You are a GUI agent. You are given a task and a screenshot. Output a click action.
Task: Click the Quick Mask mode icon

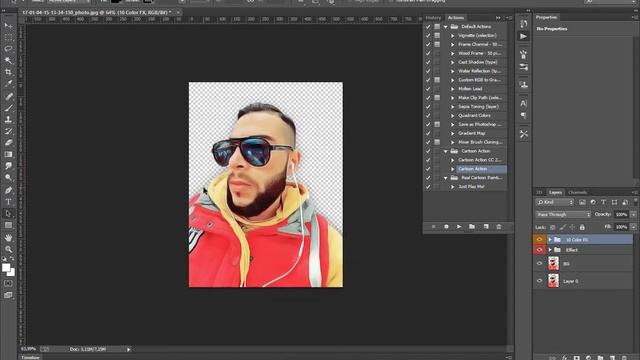(x=8, y=283)
